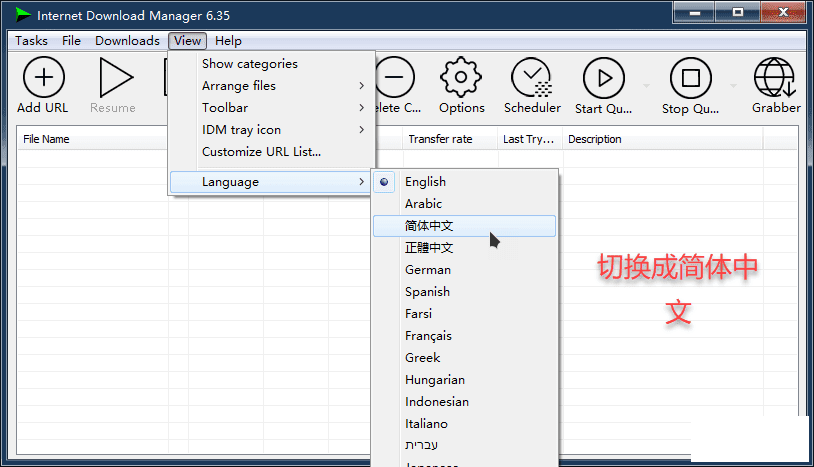Expand the Toolbar submenu

pyautogui.click(x=272, y=108)
